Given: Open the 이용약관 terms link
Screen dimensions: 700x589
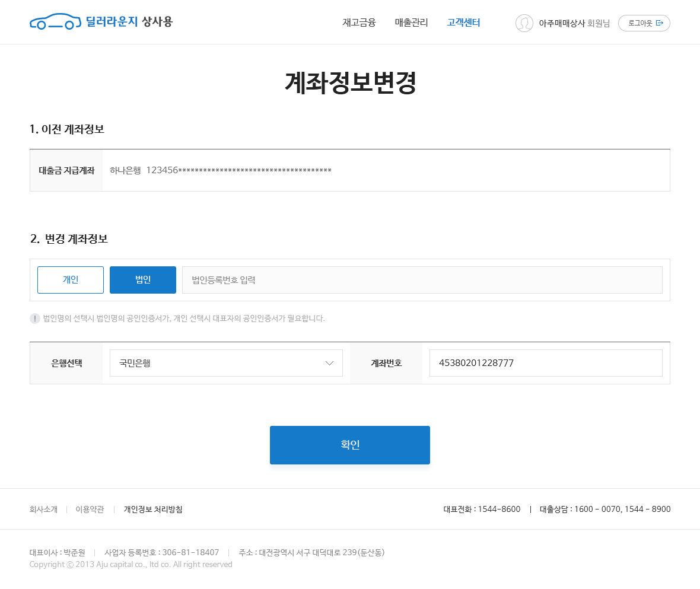Looking at the screenshot, I should [89, 509].
